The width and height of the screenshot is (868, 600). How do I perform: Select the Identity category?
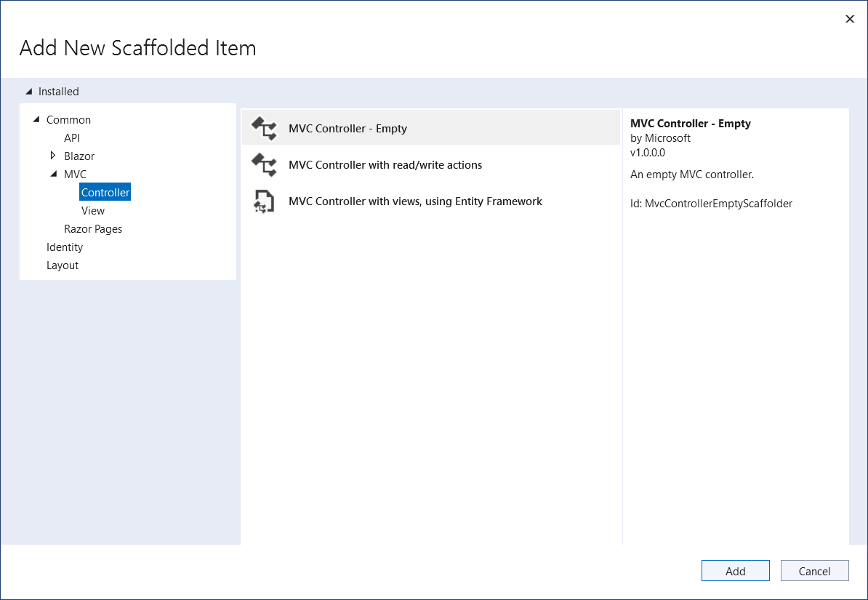point(65,247)
